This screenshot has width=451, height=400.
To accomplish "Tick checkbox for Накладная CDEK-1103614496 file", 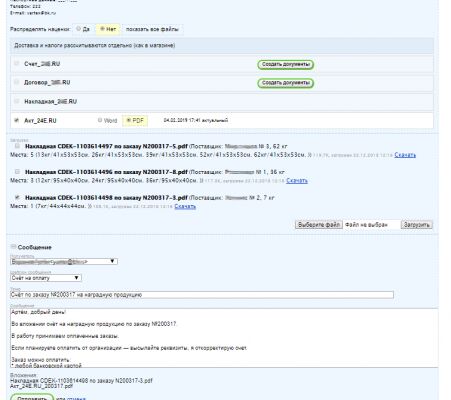I will [17, 172].
